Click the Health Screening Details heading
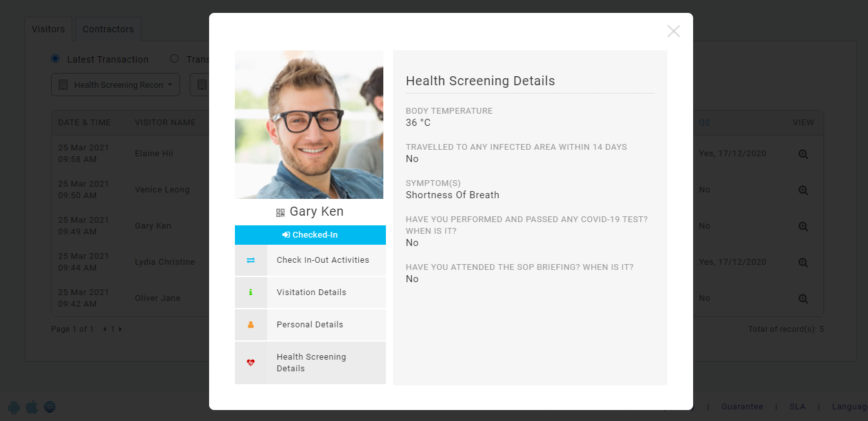The image size is (868, 421). (480, 81)
